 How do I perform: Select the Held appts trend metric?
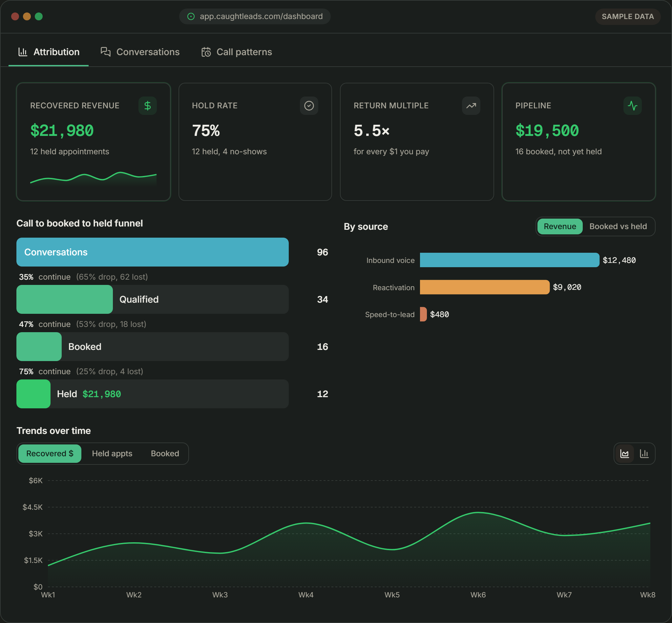112,453
